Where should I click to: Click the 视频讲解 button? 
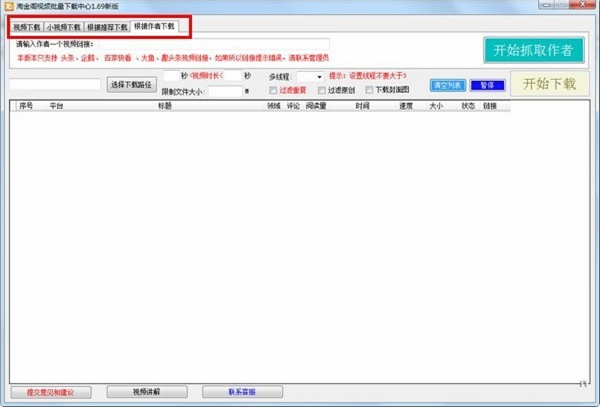click(147, 392)
